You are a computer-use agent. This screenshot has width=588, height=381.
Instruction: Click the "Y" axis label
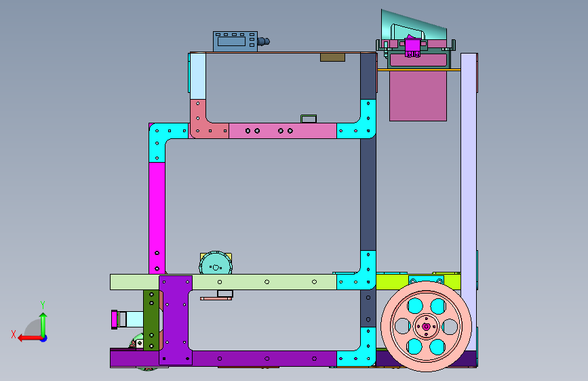pos(43,305)
